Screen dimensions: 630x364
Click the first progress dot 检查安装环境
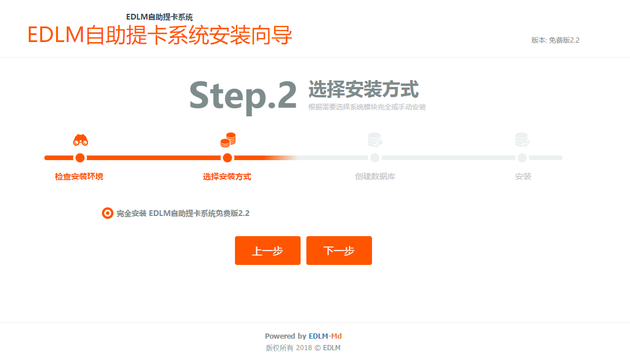click(x=80, y=158)
